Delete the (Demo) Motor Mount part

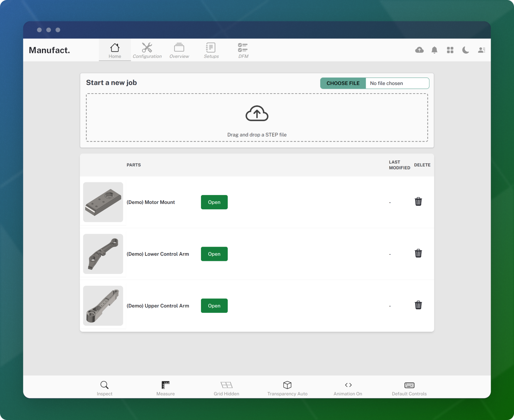418,202
